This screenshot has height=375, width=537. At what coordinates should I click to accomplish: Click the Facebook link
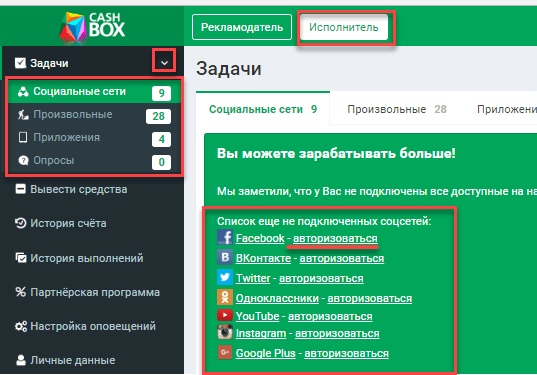pyautogui.click(x=260, y=238)
